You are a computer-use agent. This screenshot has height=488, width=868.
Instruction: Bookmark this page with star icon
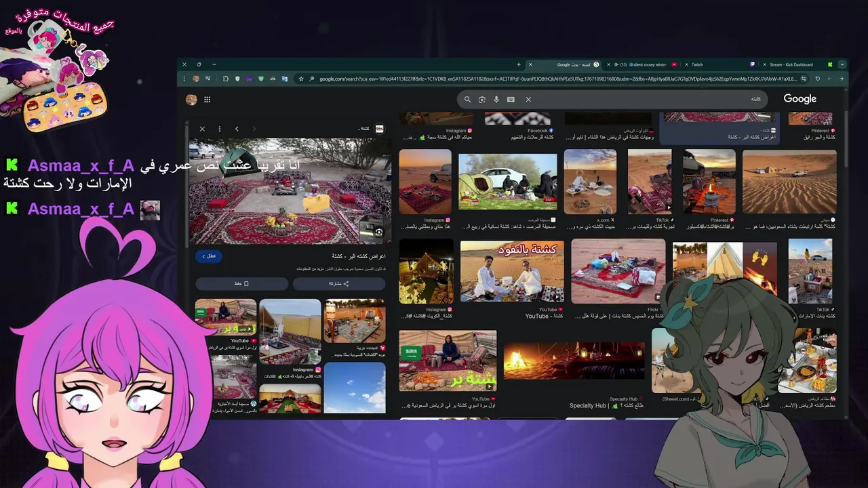[x=301, y=79]
